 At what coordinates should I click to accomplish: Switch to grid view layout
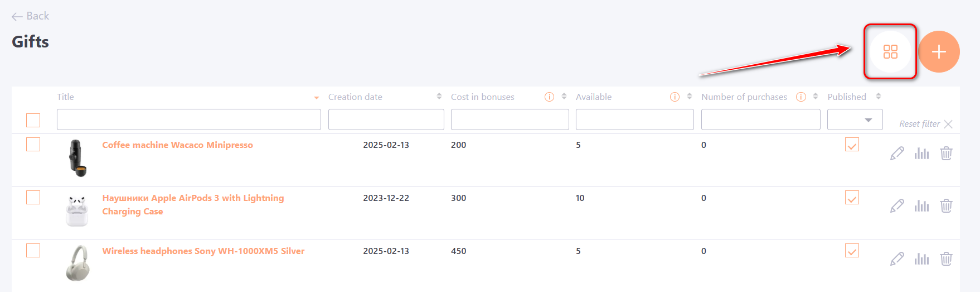pyautogui.click(x=890, y=52)
